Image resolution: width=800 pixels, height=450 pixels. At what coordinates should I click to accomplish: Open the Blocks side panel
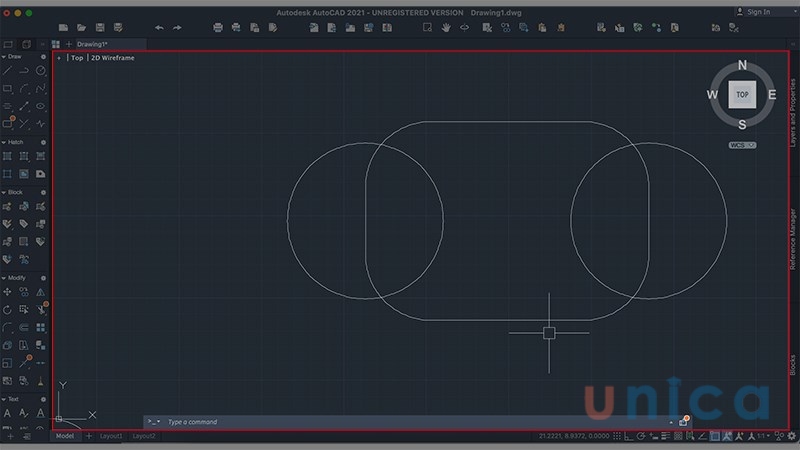[x=793, y=365]
